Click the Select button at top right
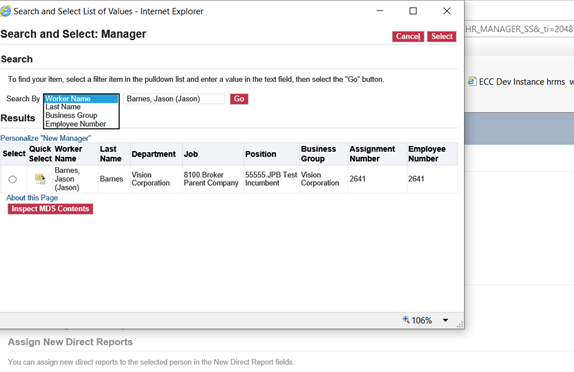Viewport: 574px width, 372px height. (442, 36)
